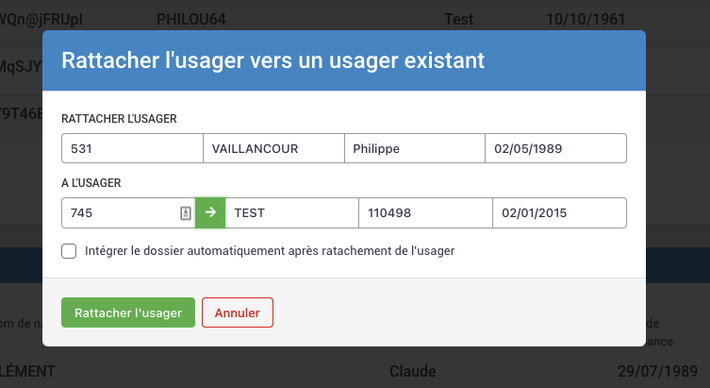Click PHILOU64 in the background table
Viewport: 710px width, 388px height.
[x=191, y=19]
